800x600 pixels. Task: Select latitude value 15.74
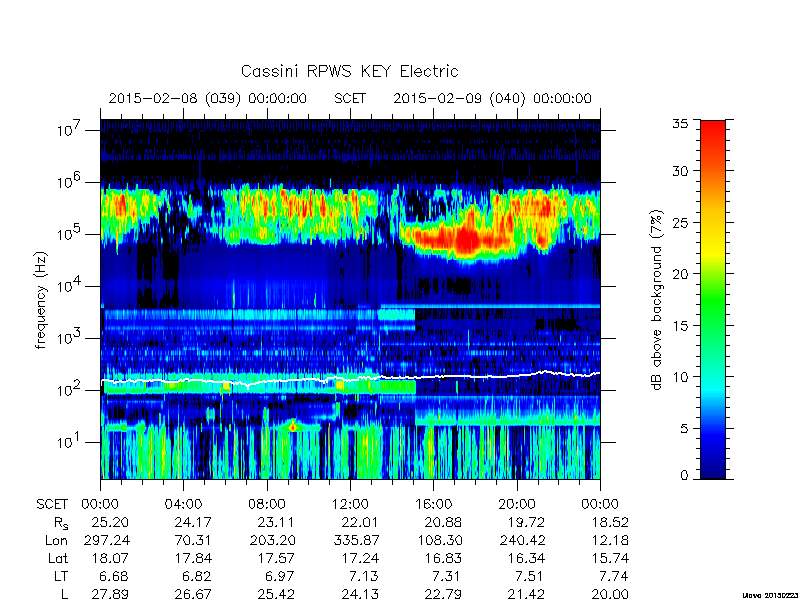tap(610, 558)
